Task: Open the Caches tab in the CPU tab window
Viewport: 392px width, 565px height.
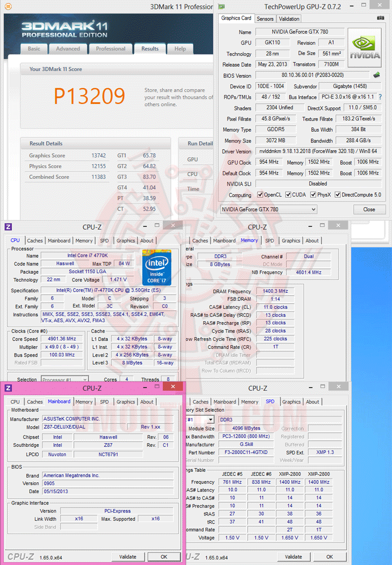Action: [x=35, y=241]
